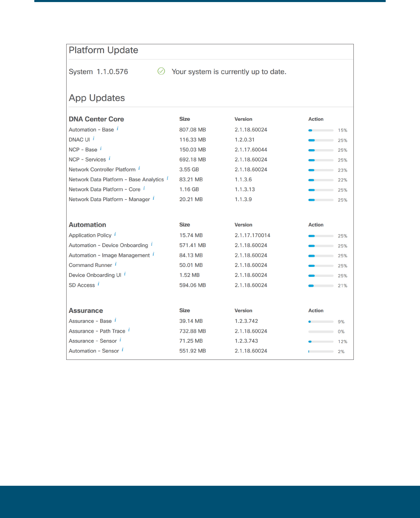This screenshot has width=420, height=518.
Task: Click info icon next to Assurance - Base
Action: tap(115, 320)
